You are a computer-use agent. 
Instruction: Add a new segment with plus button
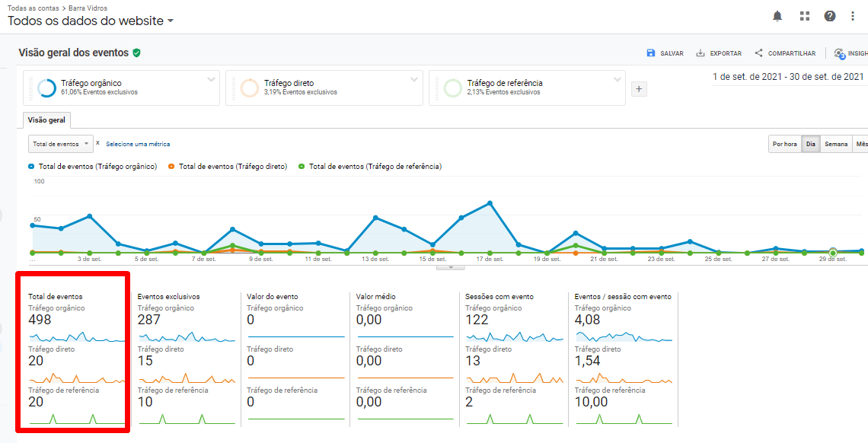click(640, 89)
